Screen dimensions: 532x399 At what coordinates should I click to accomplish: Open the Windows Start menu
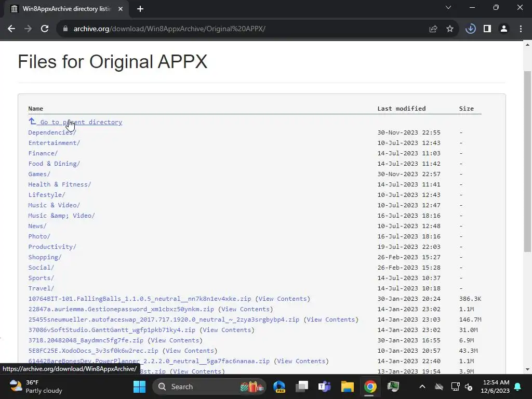139,387
